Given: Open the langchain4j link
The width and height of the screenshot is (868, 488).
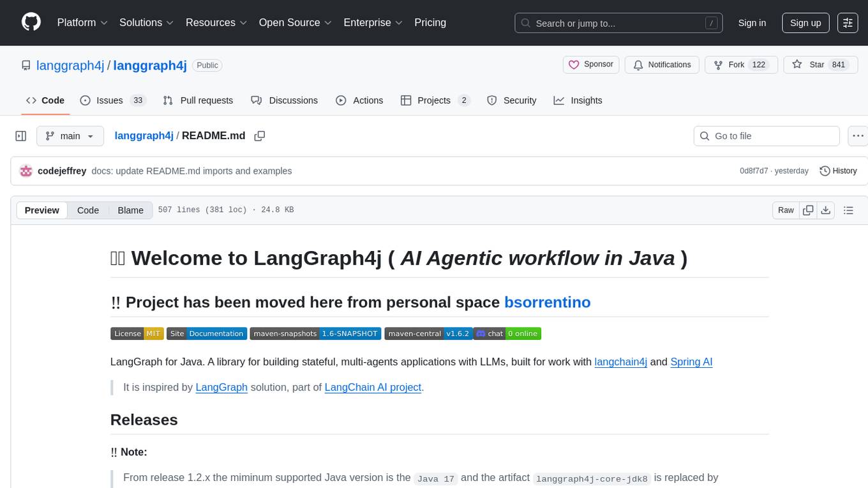Looking at the screenshot, I should click(x=620, y=362).
